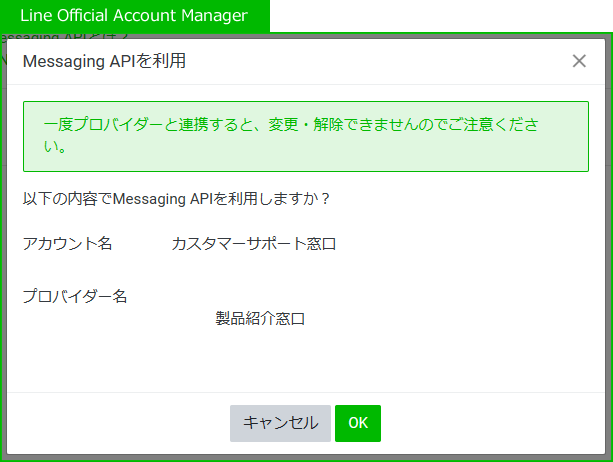Screen dimensions: 613x462
Task: Click the green warning notice about providers
Action: (x=306, y=136)
